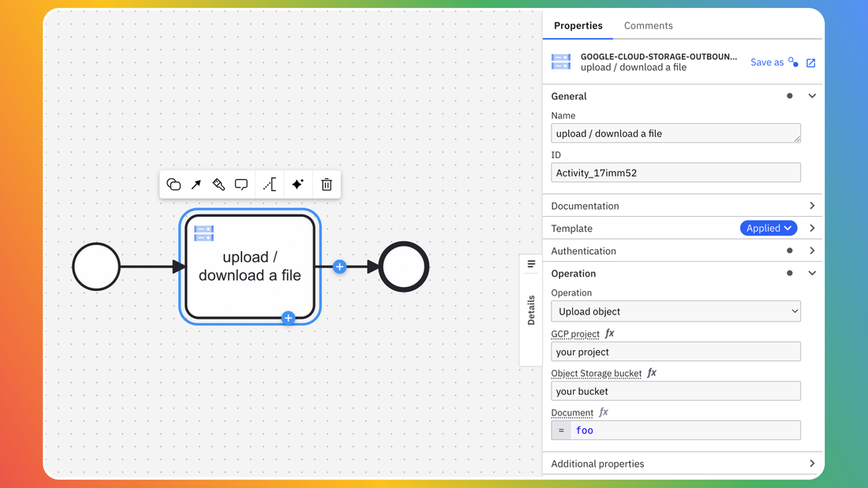Select the start event circle
This screenshot has width=868, height=488.
pos(96,266)
